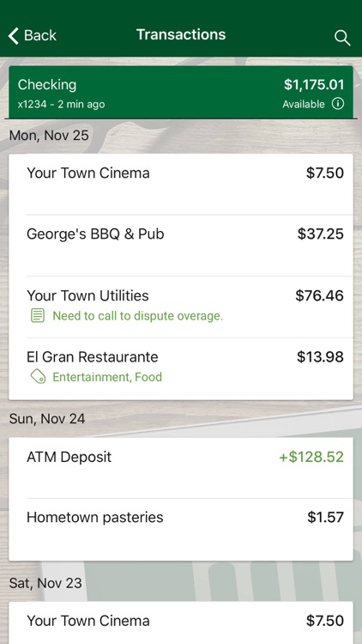Open the Your Town Utilities transaction
362x644 pixels.
click(181, 307)
